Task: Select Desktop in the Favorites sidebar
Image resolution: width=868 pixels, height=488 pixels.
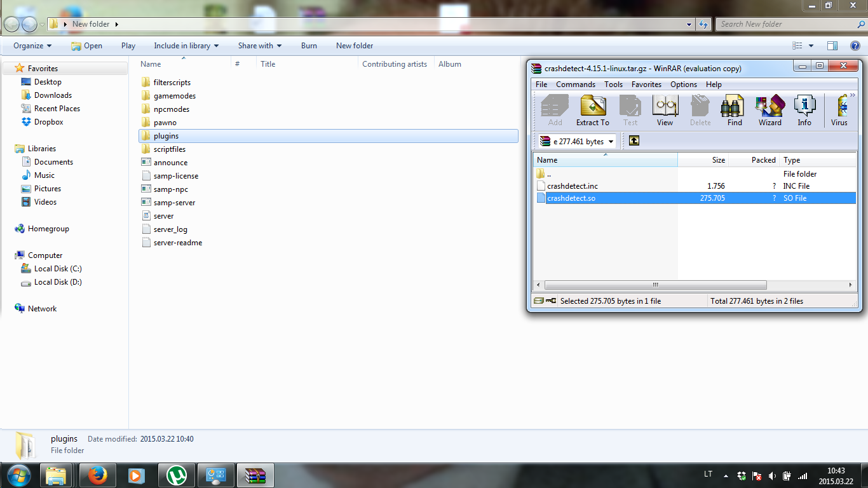Action: (48, 82)
